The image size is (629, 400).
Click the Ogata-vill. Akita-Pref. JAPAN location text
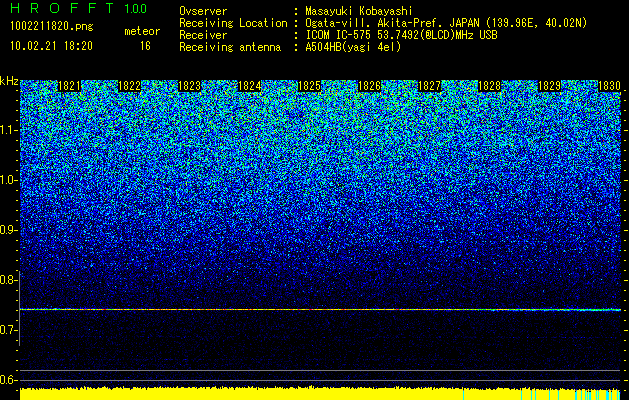point(446,23)
